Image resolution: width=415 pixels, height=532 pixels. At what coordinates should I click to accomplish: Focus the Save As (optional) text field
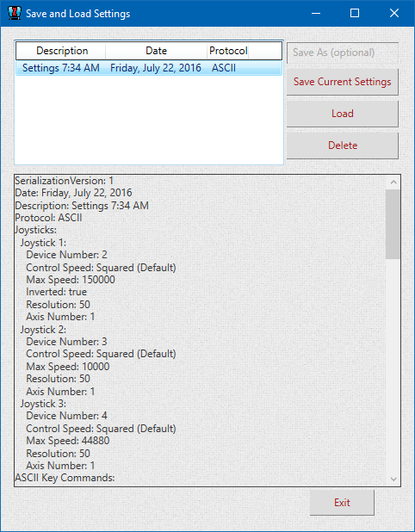coord(343,53)
